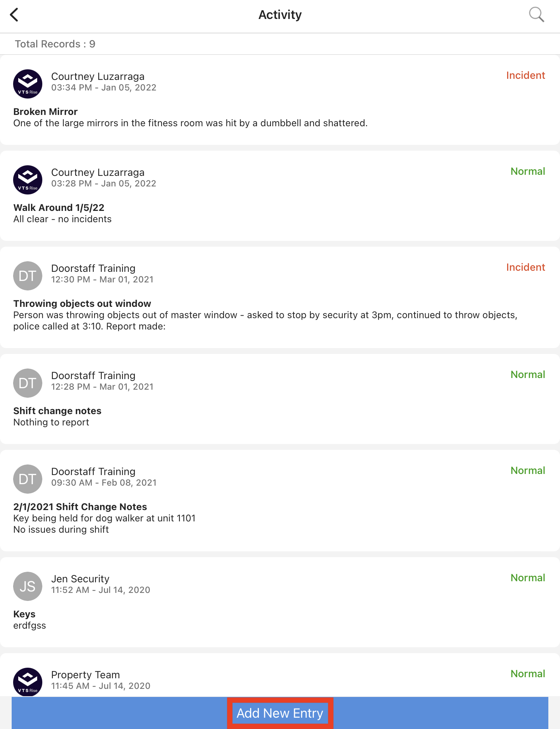Tap the JS avatar for Jen Security
Image resolution: width=560 pixels, height=729 pixels.
point(28,586)
